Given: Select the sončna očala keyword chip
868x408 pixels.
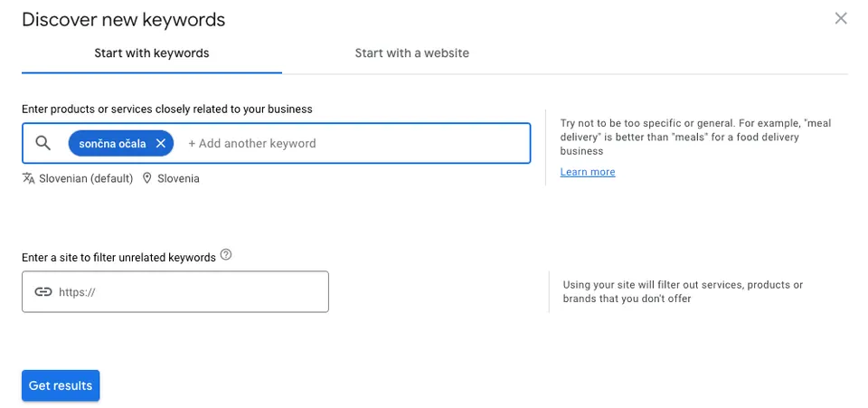Looking at the screenshot, I should click(x=112, y=143).
